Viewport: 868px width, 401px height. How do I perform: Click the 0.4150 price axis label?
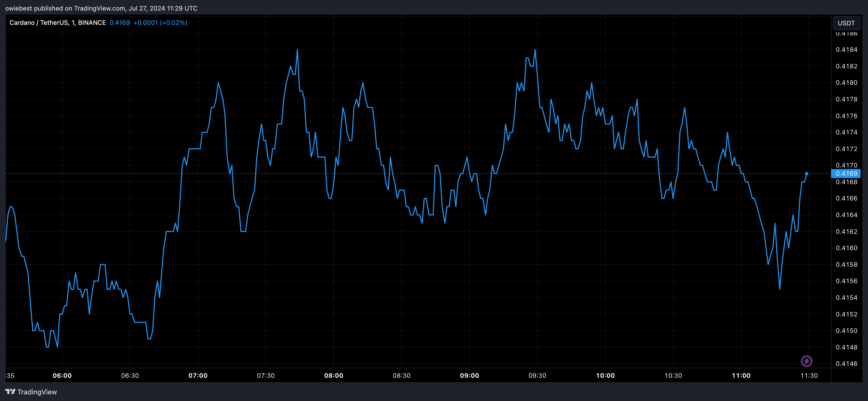point(846,330)
